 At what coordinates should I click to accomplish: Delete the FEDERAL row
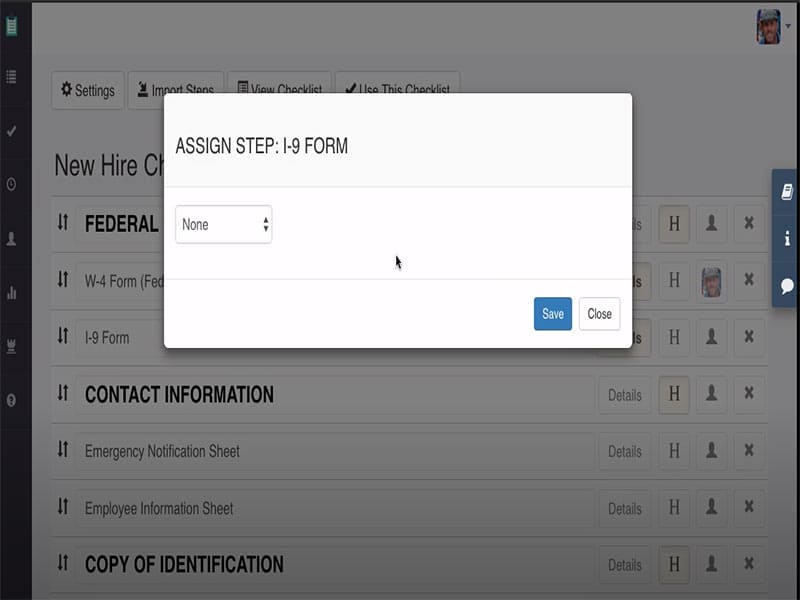point(749,223)
